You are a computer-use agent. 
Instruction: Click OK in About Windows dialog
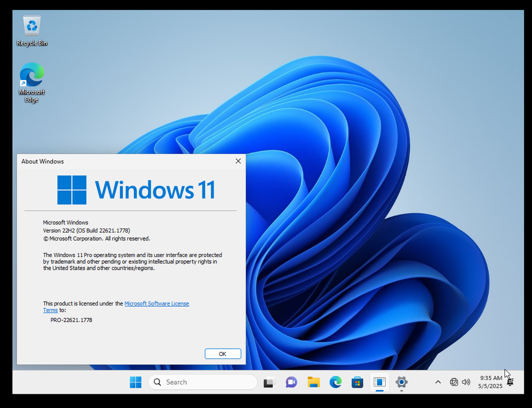click(223, 354)
